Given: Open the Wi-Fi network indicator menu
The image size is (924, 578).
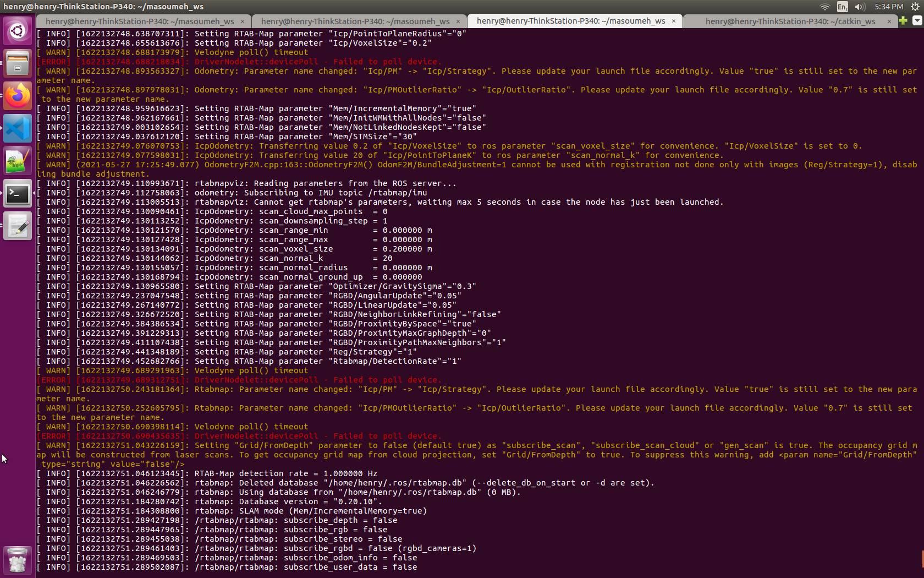Looking at the screenshot, I should point(824,7).
